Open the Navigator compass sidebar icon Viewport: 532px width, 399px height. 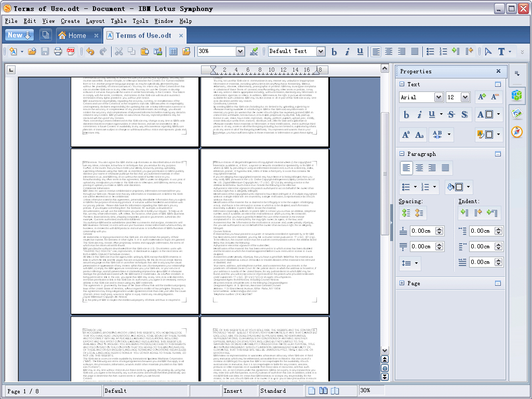516,132
